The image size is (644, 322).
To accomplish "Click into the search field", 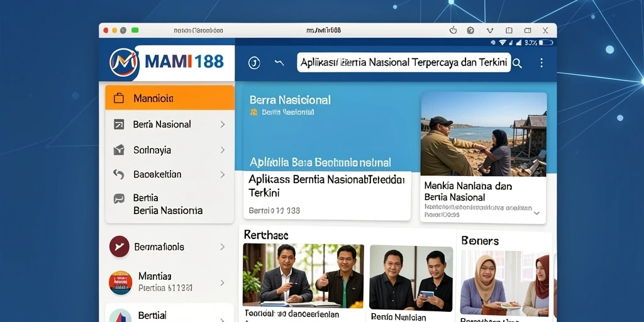I will (x=404, y=62).
